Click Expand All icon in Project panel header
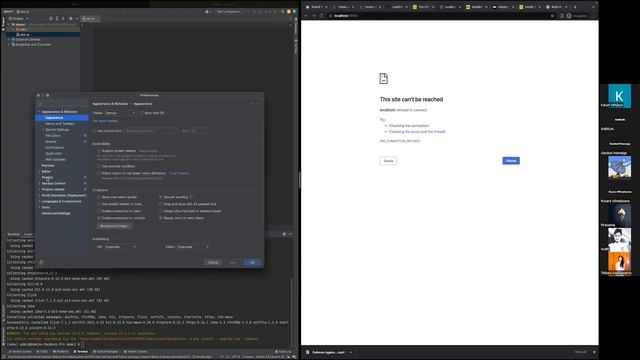The width and height of the screenshot is (640, 360). coord(57,18)
